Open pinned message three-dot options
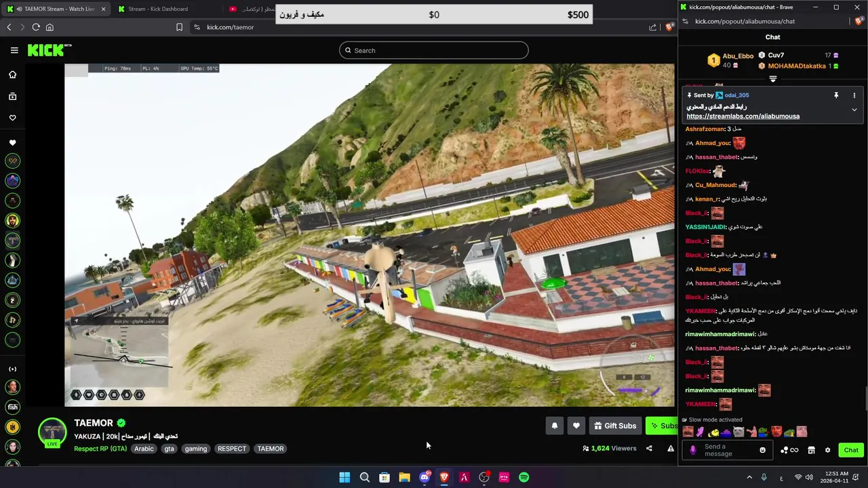This screenshot has width=868, height=488. [854, 96]
